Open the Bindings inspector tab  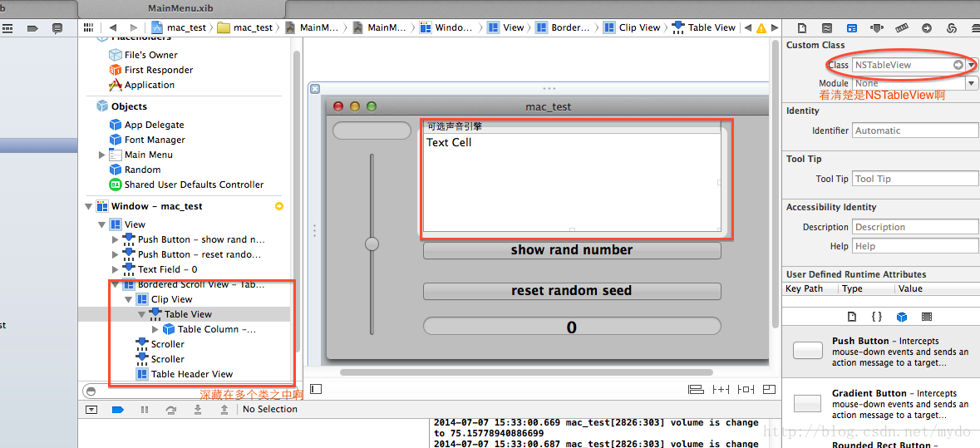[953, 28]
